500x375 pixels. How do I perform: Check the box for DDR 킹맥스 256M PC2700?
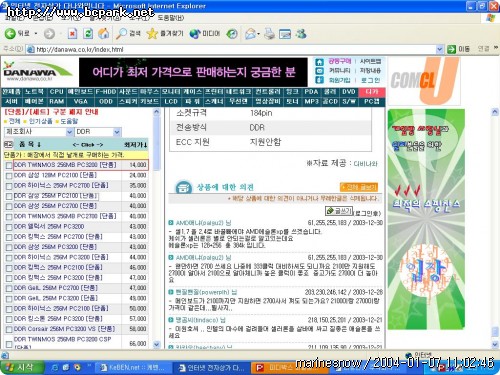tap(9, 238)
